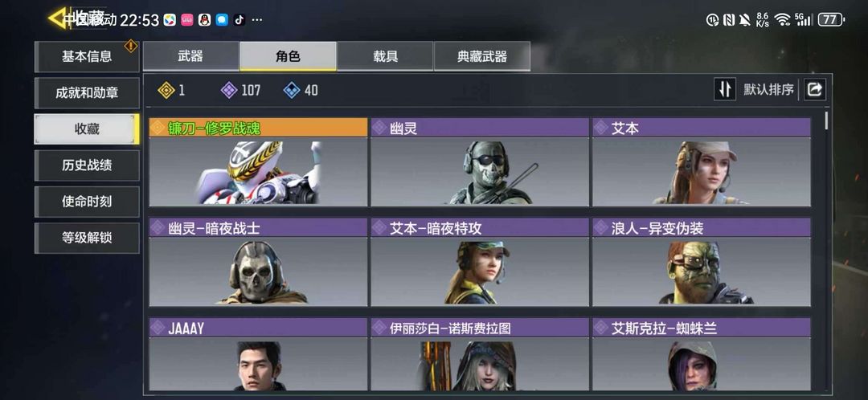The image size is (868, 400).
Task: Select the 浪人-异变伪装 character card
Action: point(702,262)
